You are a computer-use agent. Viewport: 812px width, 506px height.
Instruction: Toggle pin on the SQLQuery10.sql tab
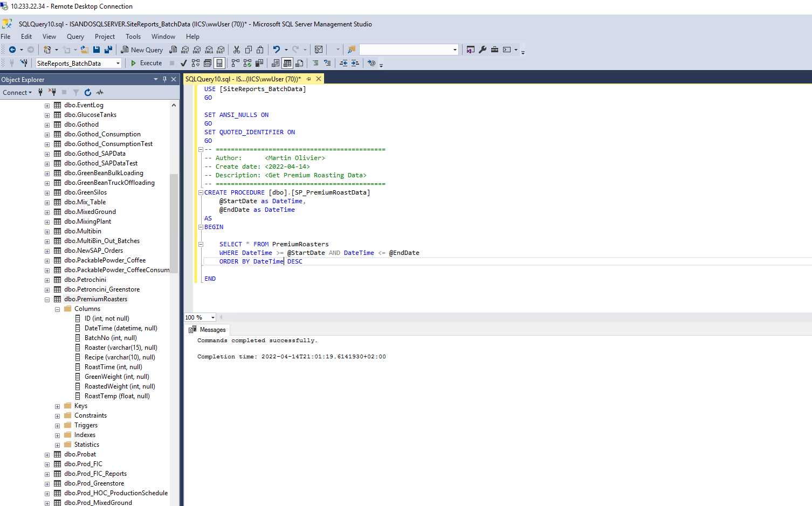pyautogui.click(x=309, y=79)
